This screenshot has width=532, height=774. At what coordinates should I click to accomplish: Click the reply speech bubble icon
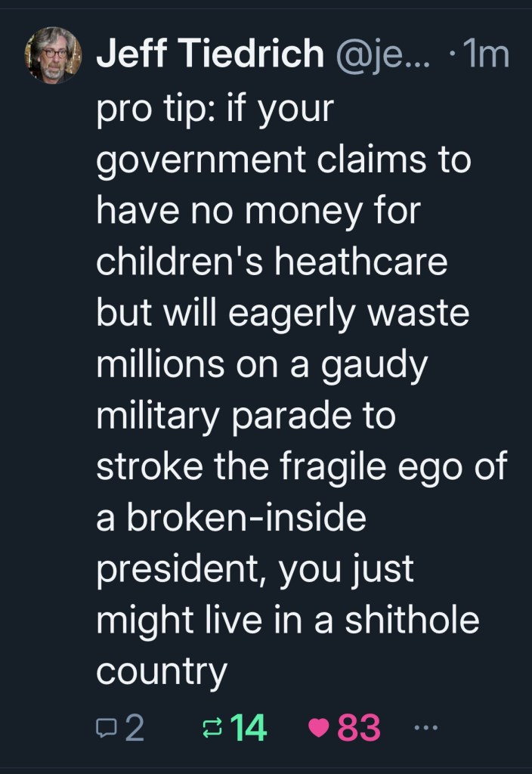[x=105, y=728]
